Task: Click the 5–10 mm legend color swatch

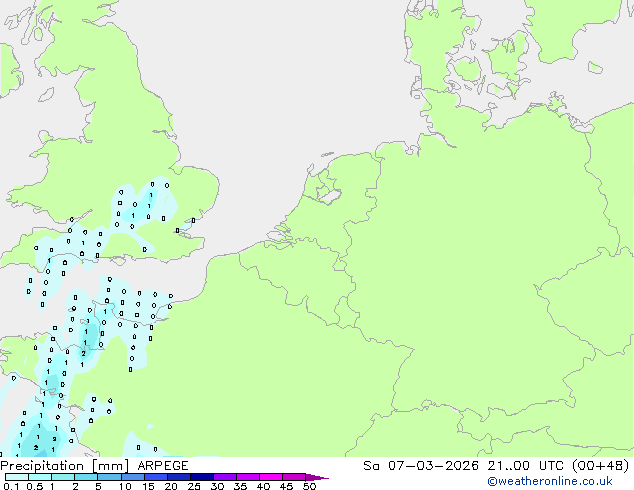Action: [109, 477]
